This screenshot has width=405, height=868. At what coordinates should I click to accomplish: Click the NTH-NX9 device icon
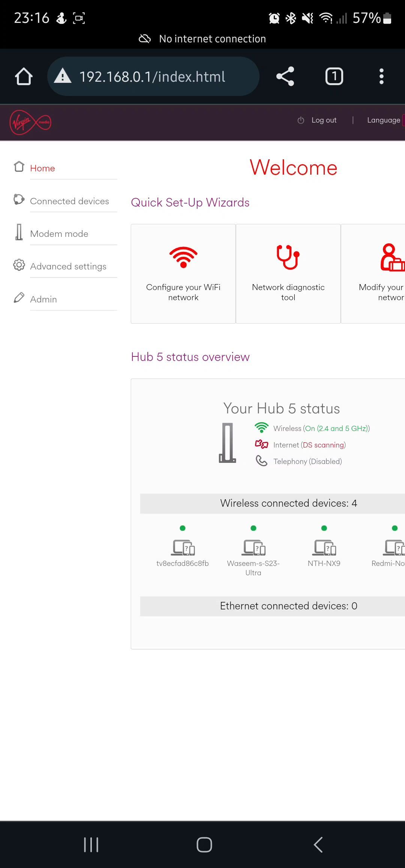click(x=324, y=548)
